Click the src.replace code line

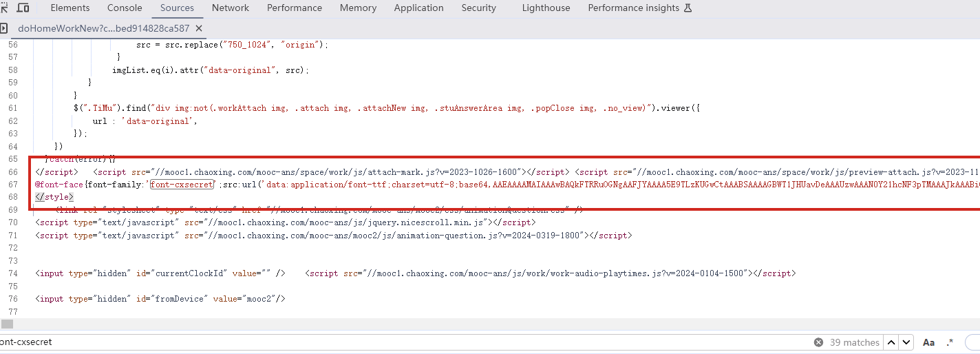coord(233,45)
